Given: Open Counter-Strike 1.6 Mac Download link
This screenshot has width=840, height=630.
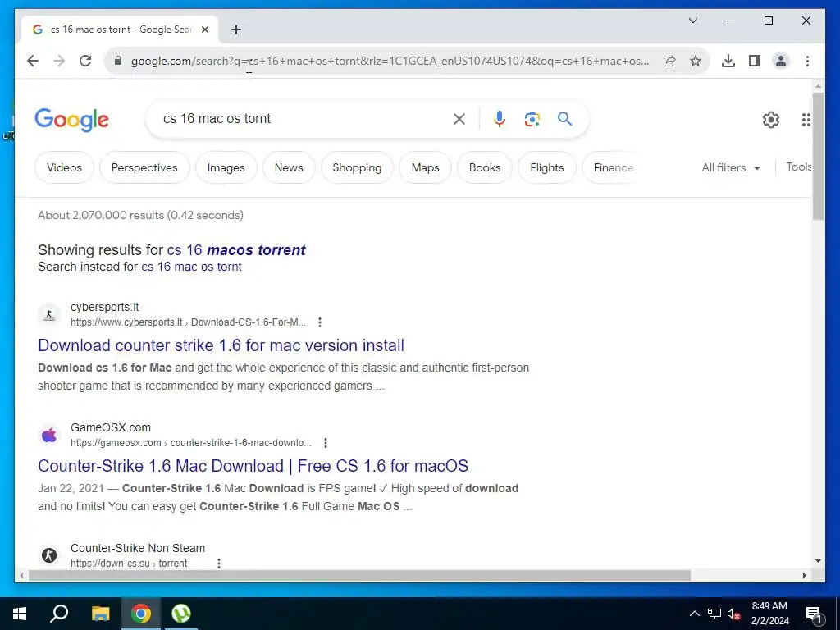Looking at the screenshot, I should click(x=253, y=466).
